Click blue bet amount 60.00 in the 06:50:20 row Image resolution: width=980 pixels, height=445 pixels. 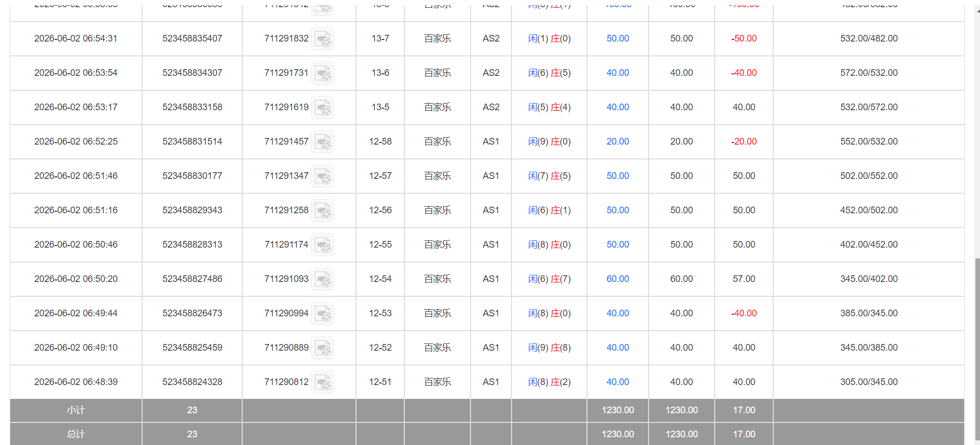(618, 279)
